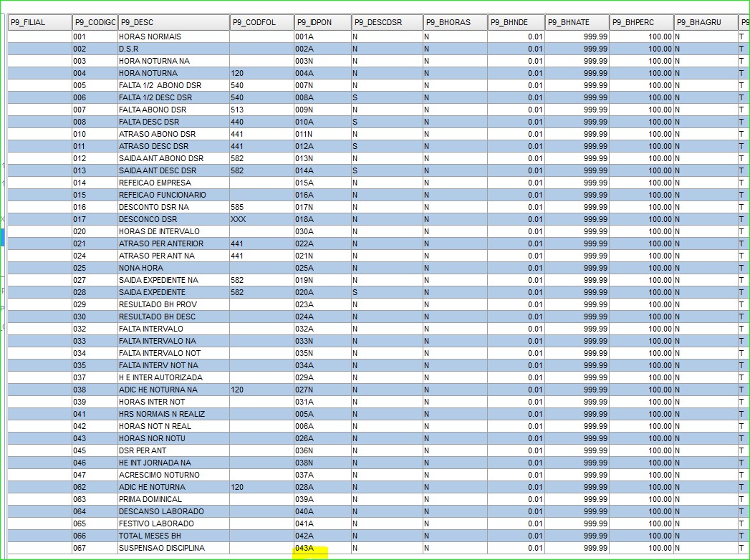Select H E INTER AUTORIZADA cell
Viewport: 750px width, 560px height.
point(173,378)
